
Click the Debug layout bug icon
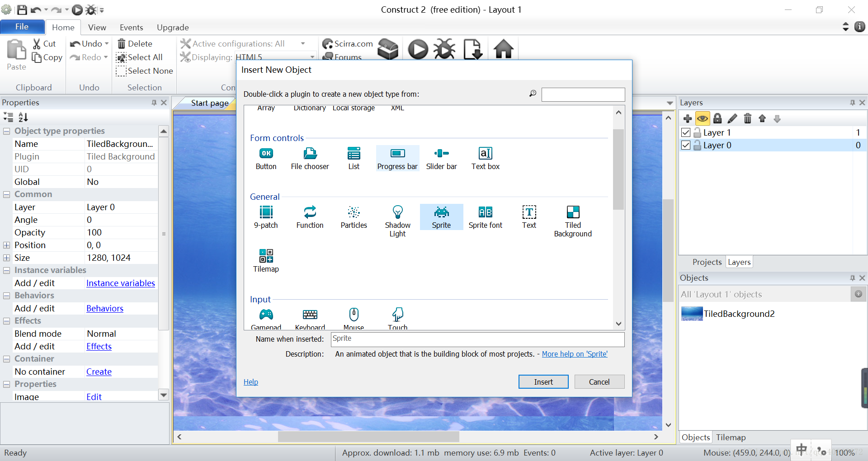444,49
